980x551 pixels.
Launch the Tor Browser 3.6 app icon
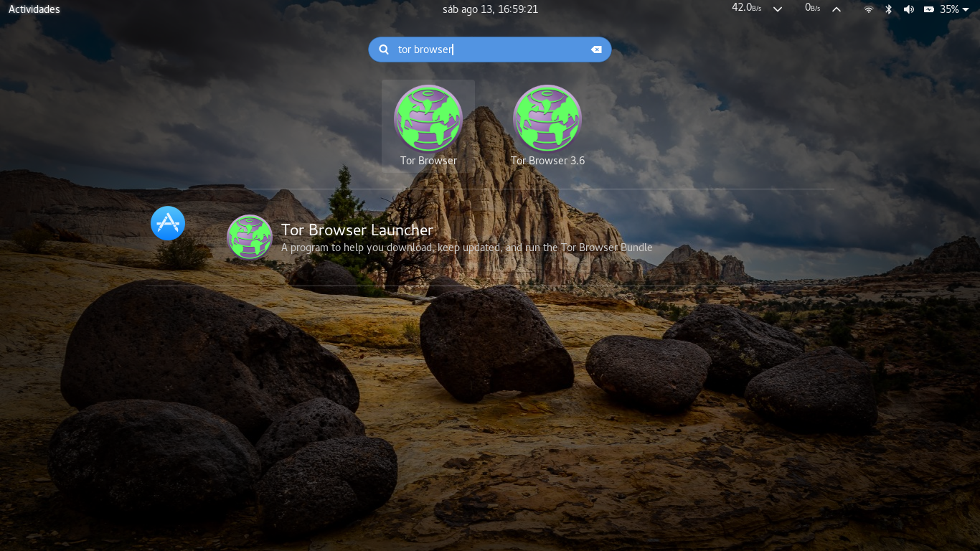547,118
